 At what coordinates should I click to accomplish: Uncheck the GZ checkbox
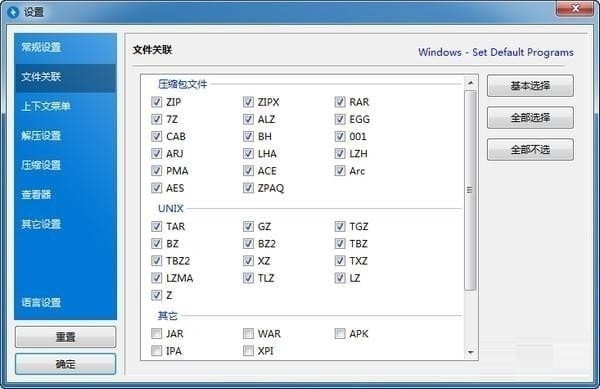tap(248, 226)
